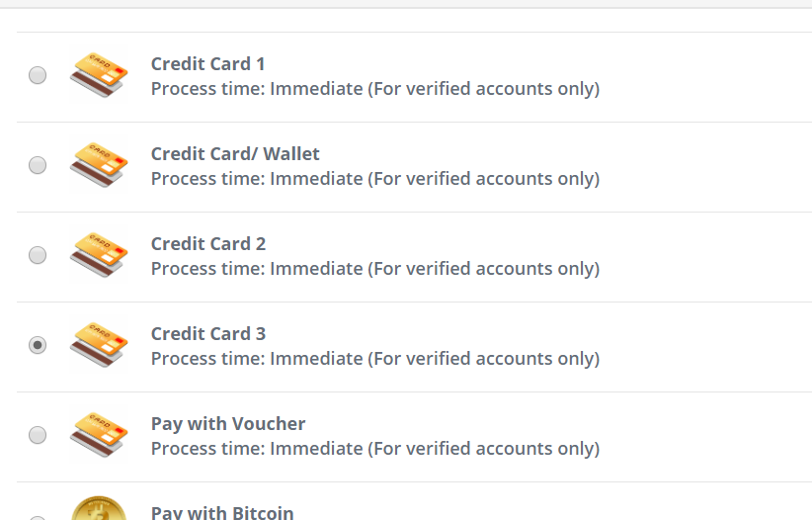Viewport: 812px width, 520px height.
Task: Click the Credit Card/ Wallet label
Action: (235, 154)
